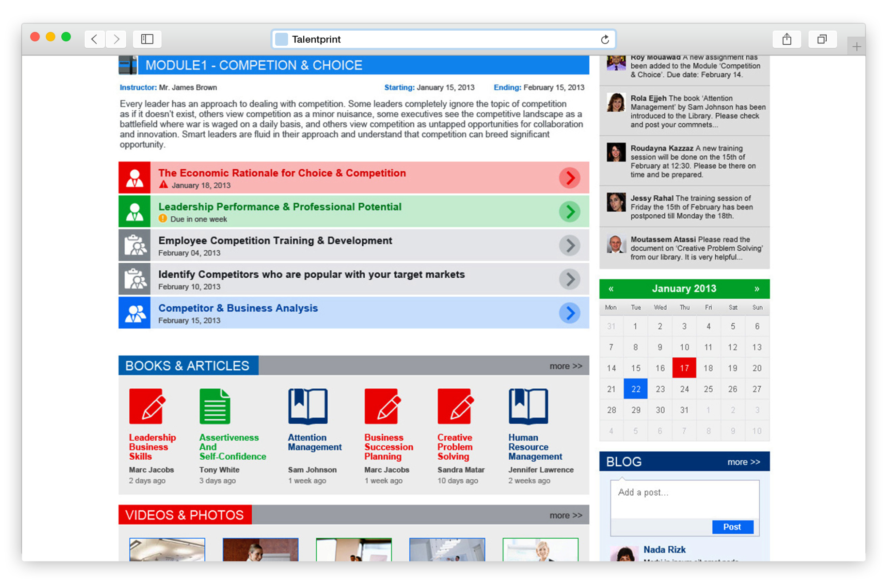Screen dimensions: 888x588
Task: Open Human Resource Management book icon
Action: (x=528, y=406)
